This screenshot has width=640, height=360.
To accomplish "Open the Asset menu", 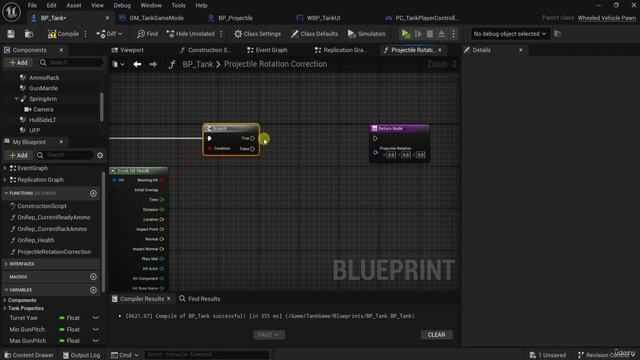I will (x=74, y=5).
